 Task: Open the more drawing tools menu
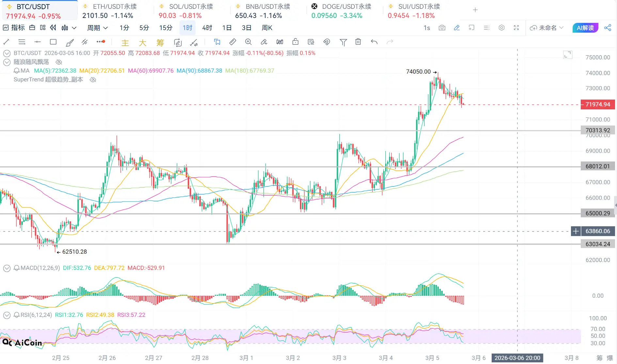point(101,42)
